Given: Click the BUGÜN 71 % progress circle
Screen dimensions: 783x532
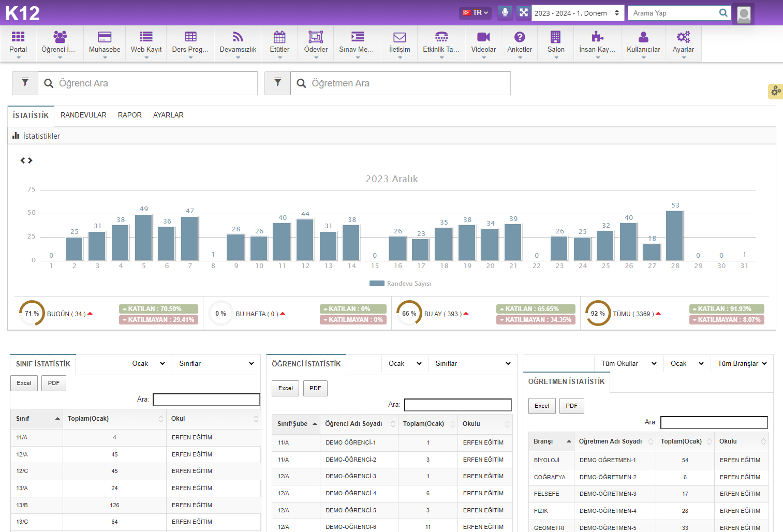Looking at the screenshot, I should pyautogui.click(x=32, y=313).
